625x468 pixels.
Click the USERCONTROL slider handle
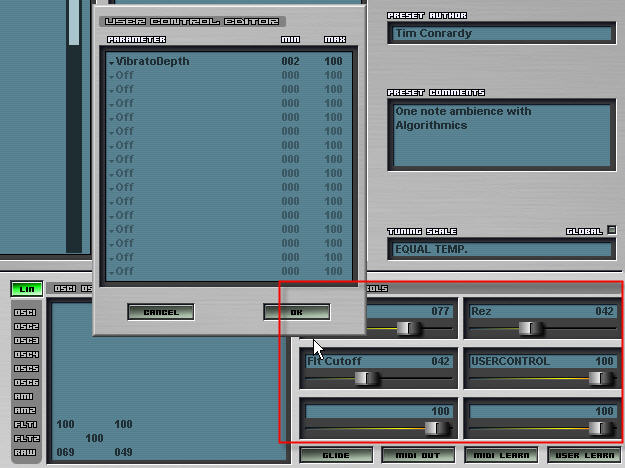(x=600, y=378)
